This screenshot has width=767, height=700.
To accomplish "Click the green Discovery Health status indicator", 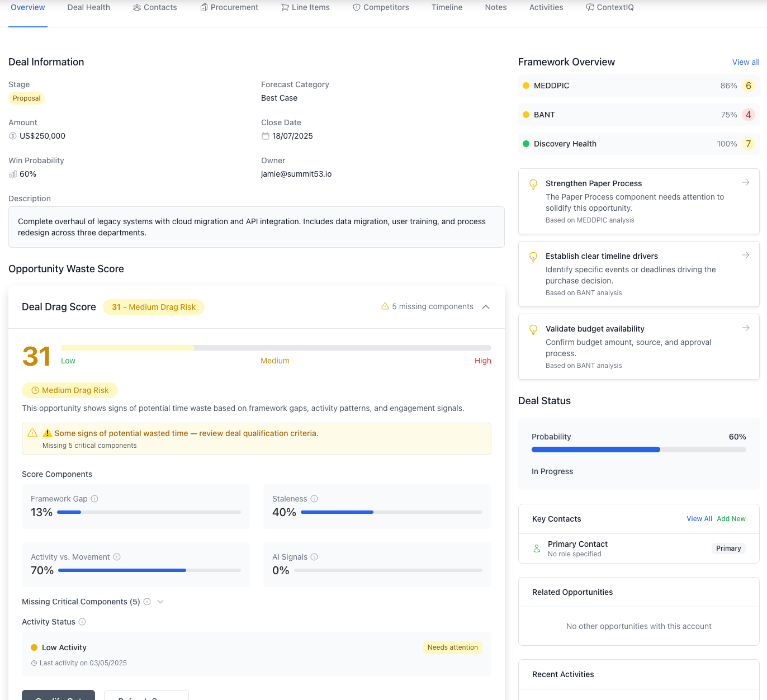I will pyautogui.click(x=526, y=144).
